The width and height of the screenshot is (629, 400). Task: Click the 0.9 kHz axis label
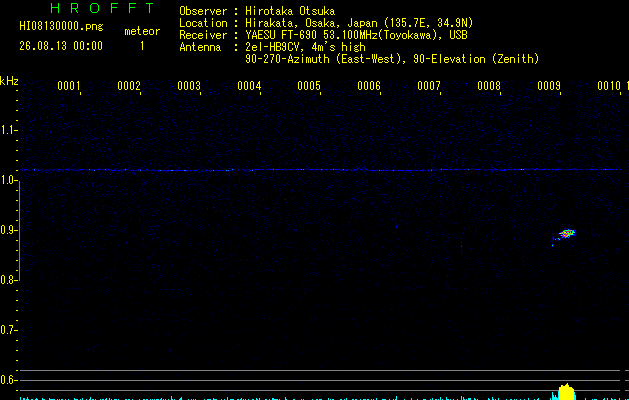click(x=8, y=230)
